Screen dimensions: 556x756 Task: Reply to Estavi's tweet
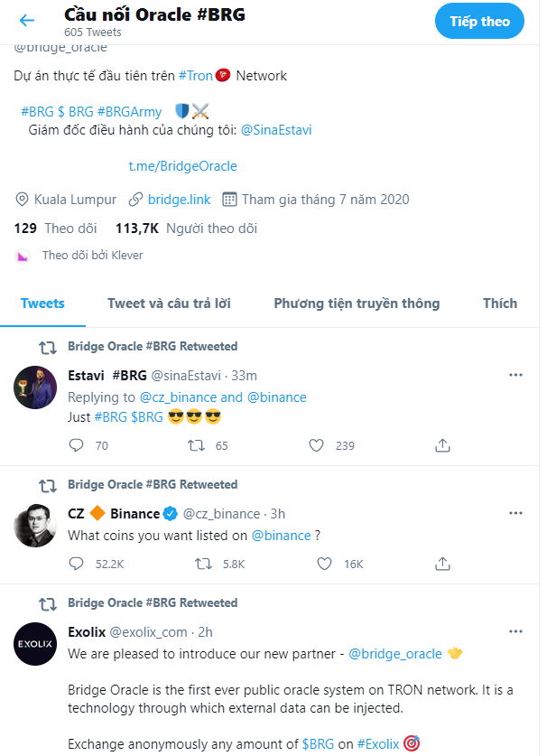point(77,445)
